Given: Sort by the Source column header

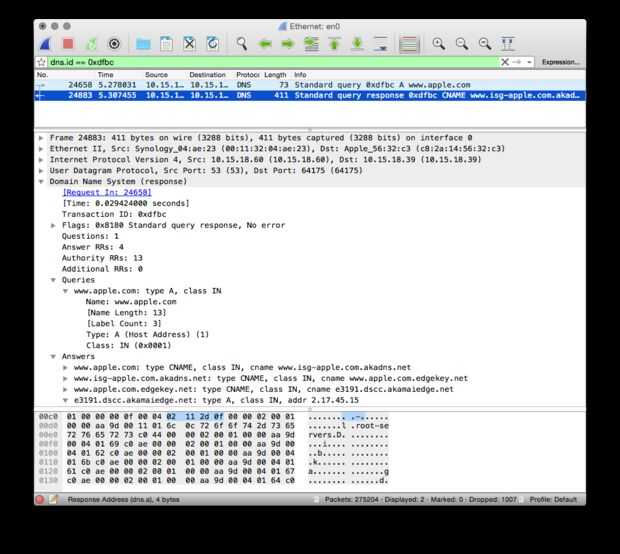Looking at the screenshot, I should tap(156, 75).
